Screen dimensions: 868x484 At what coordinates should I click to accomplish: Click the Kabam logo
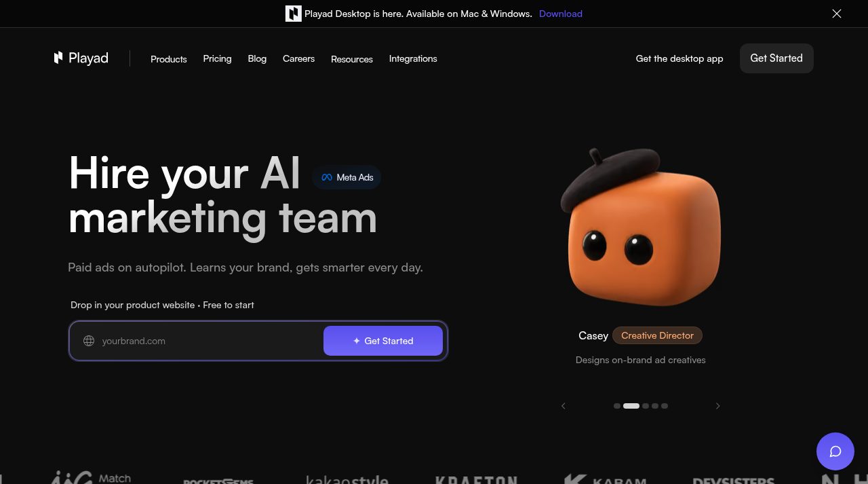[x=606, y=479]
